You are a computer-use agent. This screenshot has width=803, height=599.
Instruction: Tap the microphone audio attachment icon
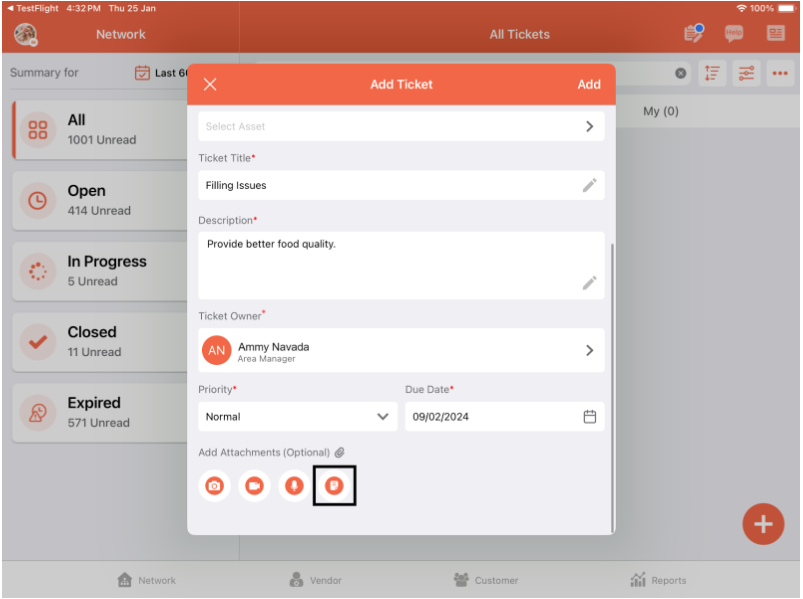pyautogui.click(x=294, y=486)
